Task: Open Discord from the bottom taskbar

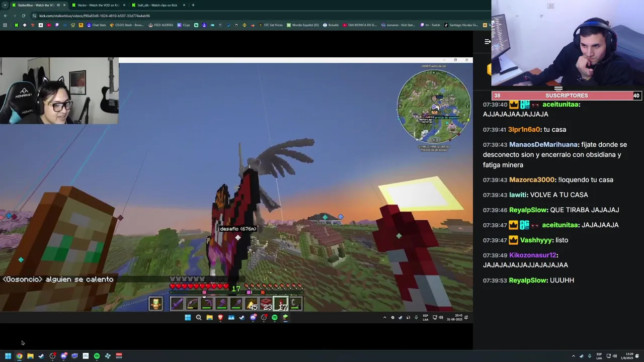Action: point(63,356)
